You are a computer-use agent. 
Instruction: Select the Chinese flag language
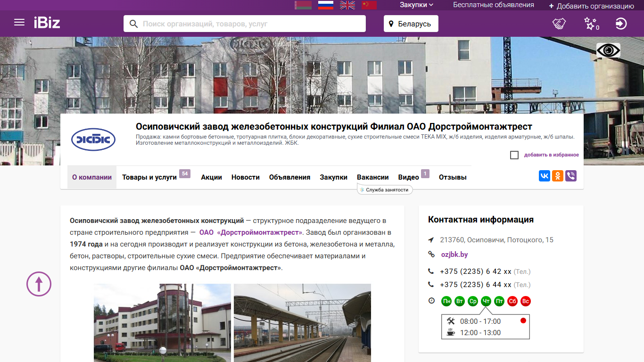(x=369, y=5)
